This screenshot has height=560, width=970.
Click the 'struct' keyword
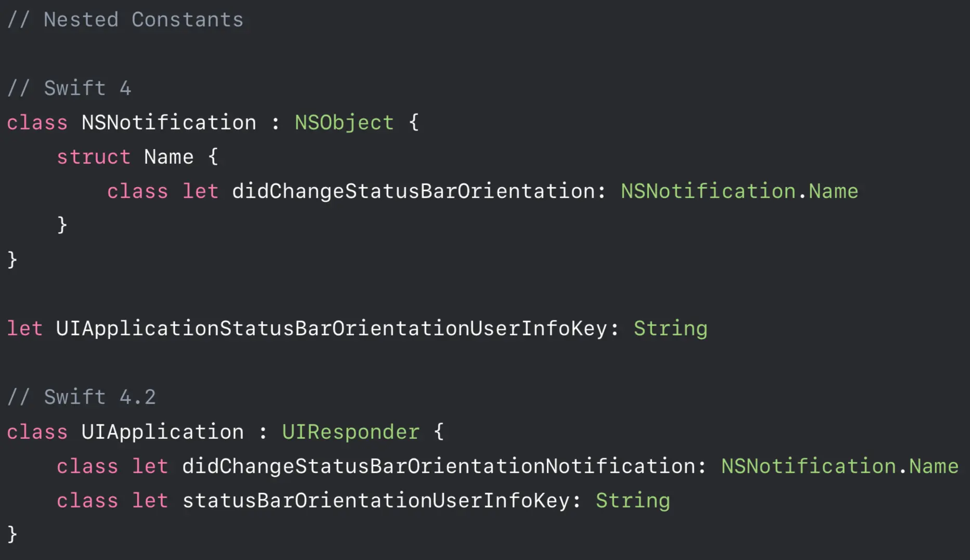[x=94, y=157]
